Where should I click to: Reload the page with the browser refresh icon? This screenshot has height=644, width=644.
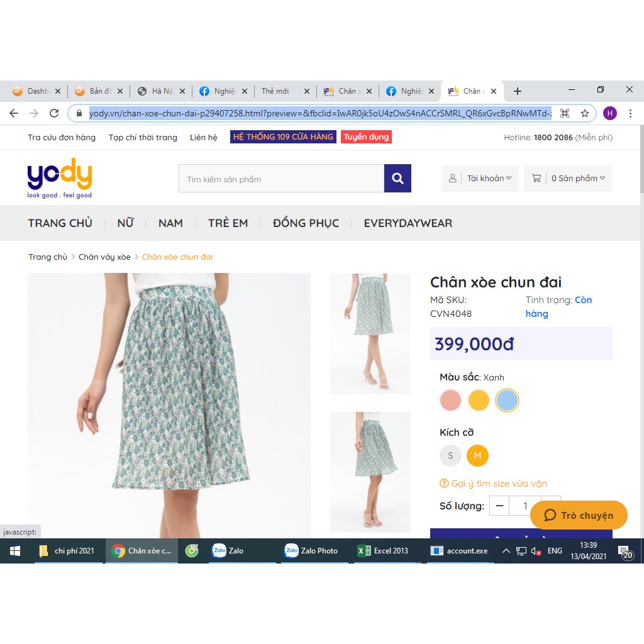tap(54, 113)
